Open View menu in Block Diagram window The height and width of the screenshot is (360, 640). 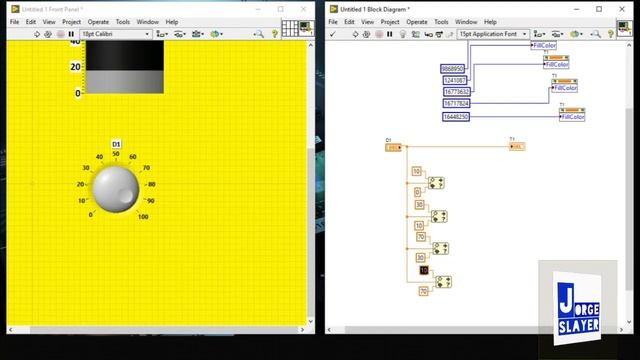click(x=367, y=22)
